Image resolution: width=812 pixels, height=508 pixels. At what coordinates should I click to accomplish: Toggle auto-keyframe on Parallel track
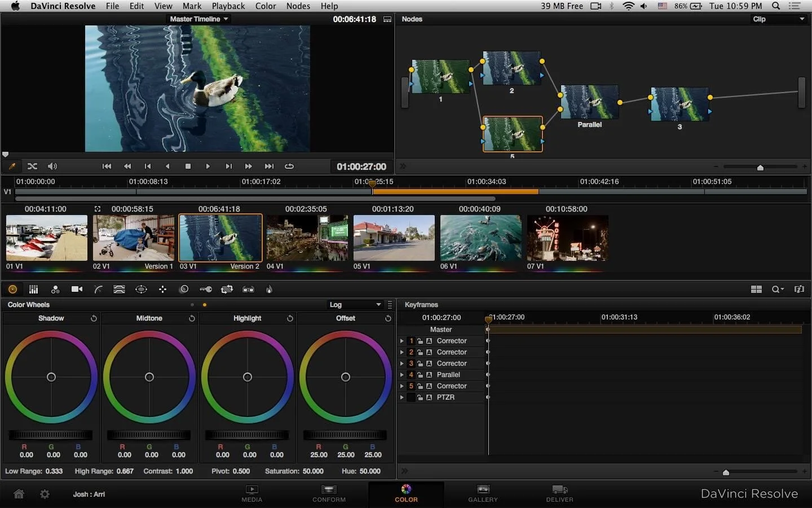(429, 375)
